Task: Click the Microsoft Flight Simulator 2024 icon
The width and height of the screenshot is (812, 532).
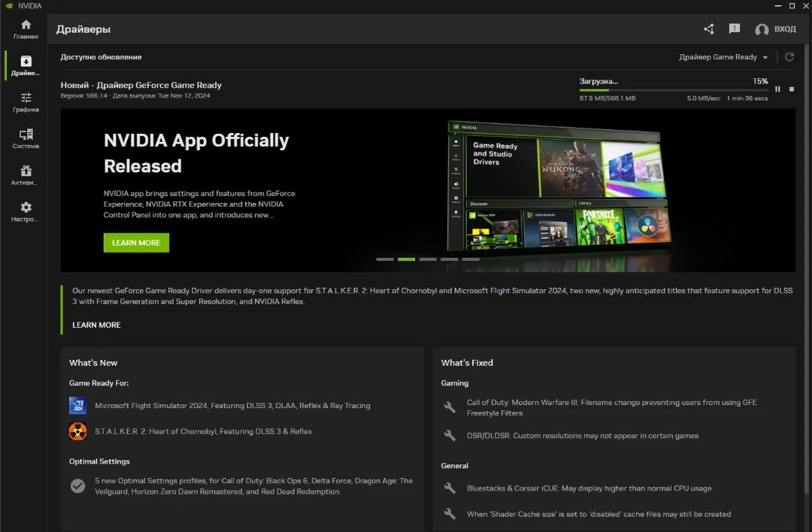Action: 77,405
